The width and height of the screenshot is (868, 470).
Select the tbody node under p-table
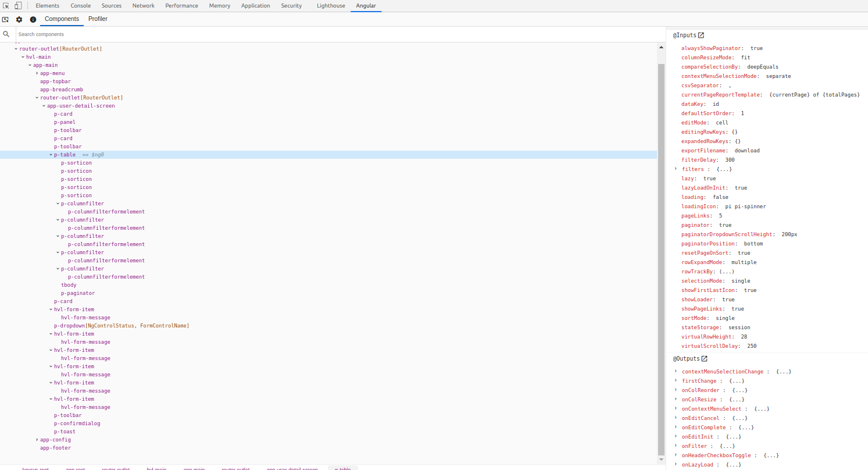coord(69,285)
